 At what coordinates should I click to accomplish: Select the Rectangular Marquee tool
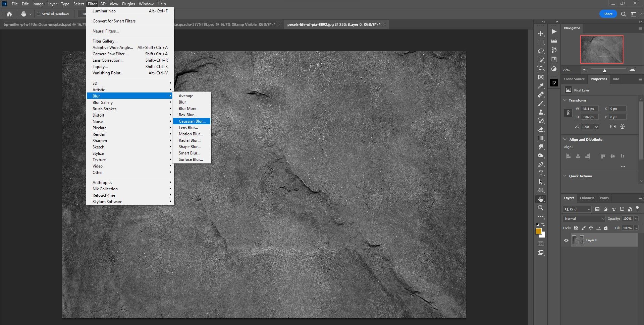(541, 43)
